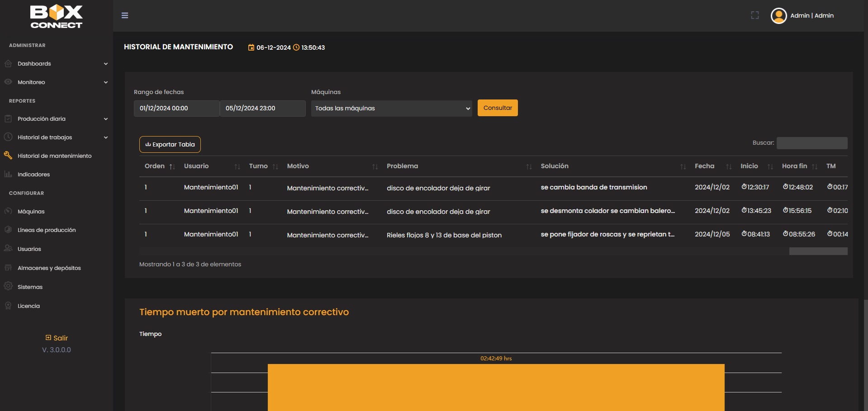The width and height of the screenshot is (868, 411).
Task: Click the Box Connect logo
Action: [57, 17]
